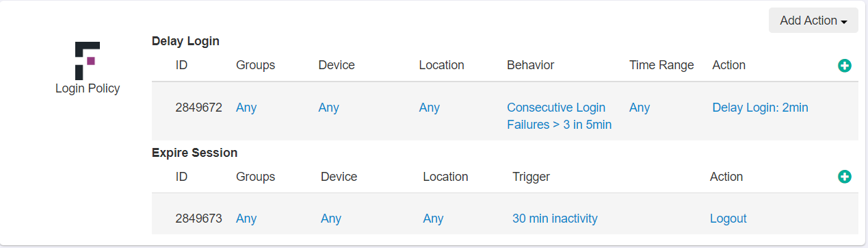This screenshot has height=248, width=868.
Task: Edit Location Any for rule 2849673
Action: point(433,219)
